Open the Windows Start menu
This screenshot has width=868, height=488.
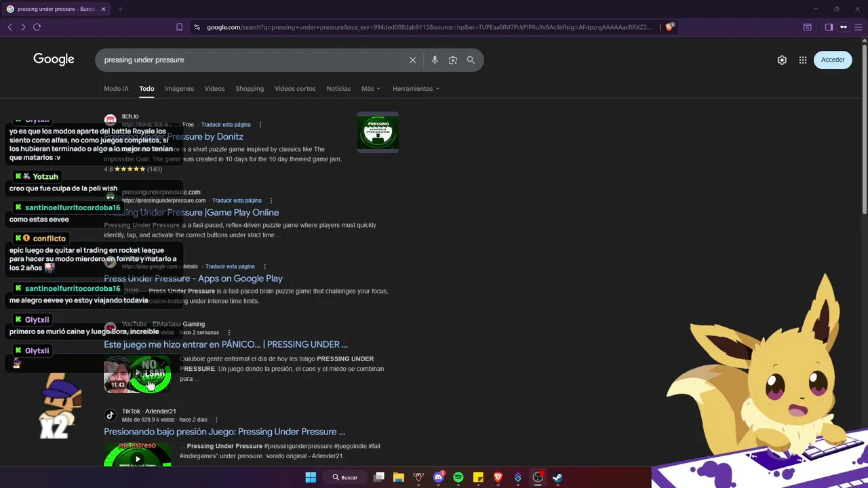click(311, 477)
